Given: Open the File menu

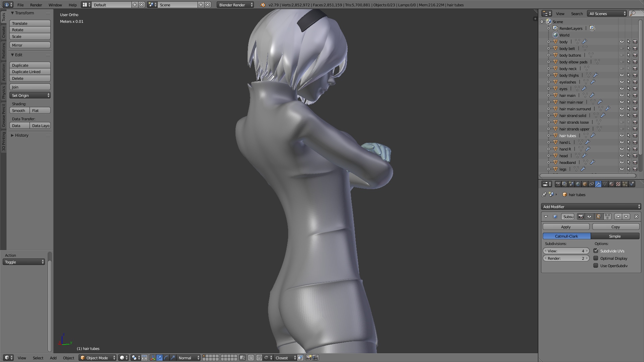Looking at the screenshot, I should coord(20,5).
